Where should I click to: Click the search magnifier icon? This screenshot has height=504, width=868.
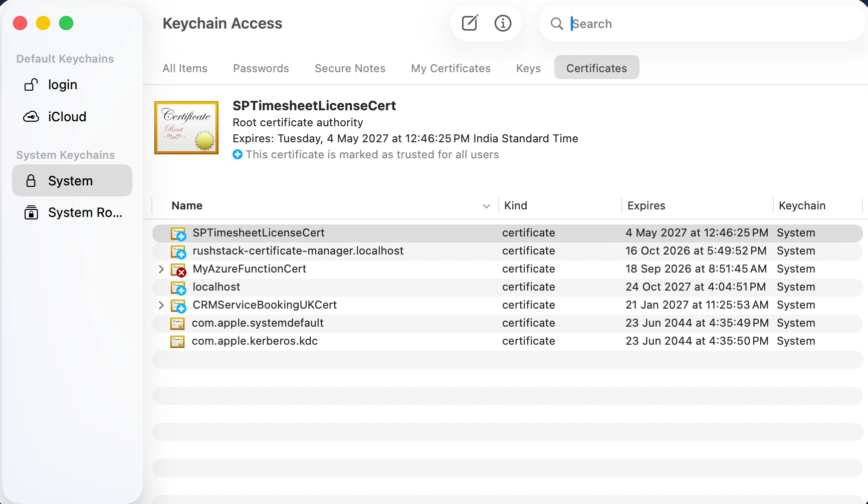(557, 24)
